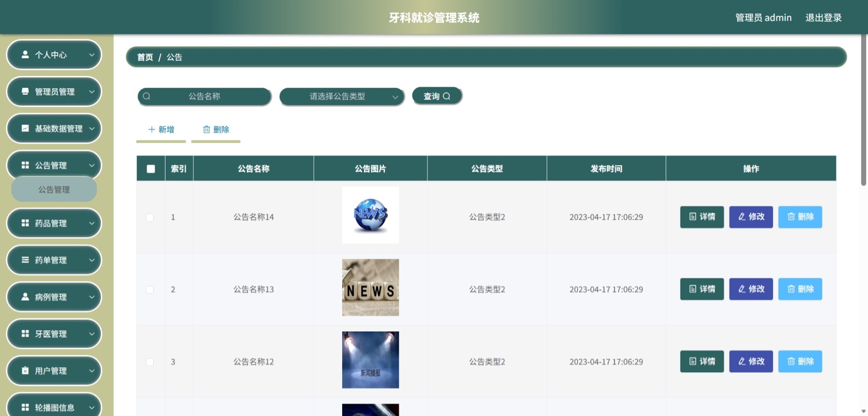Click the grid icon beside 轮播图信息
This screenshot has width=868, height=416.
pos(25,407)
